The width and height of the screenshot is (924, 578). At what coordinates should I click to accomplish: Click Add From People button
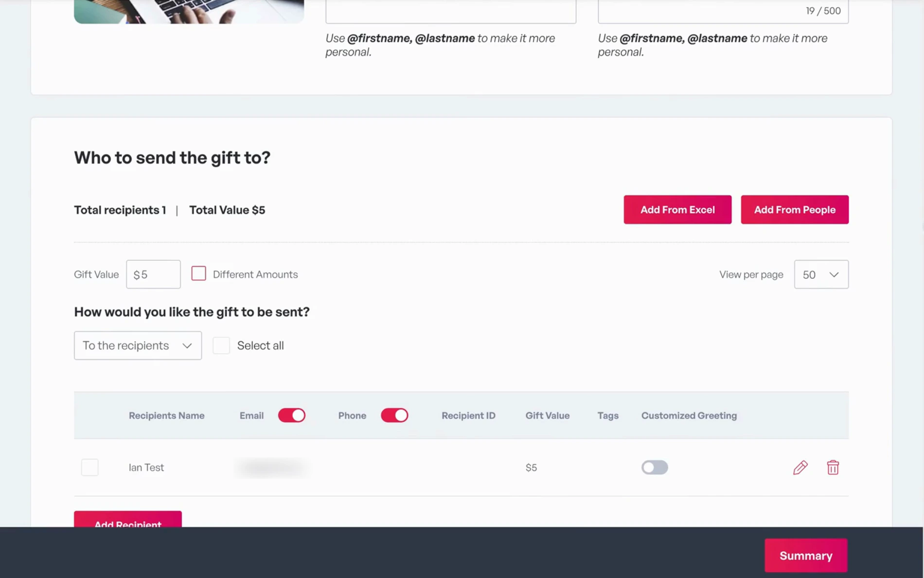795,210
